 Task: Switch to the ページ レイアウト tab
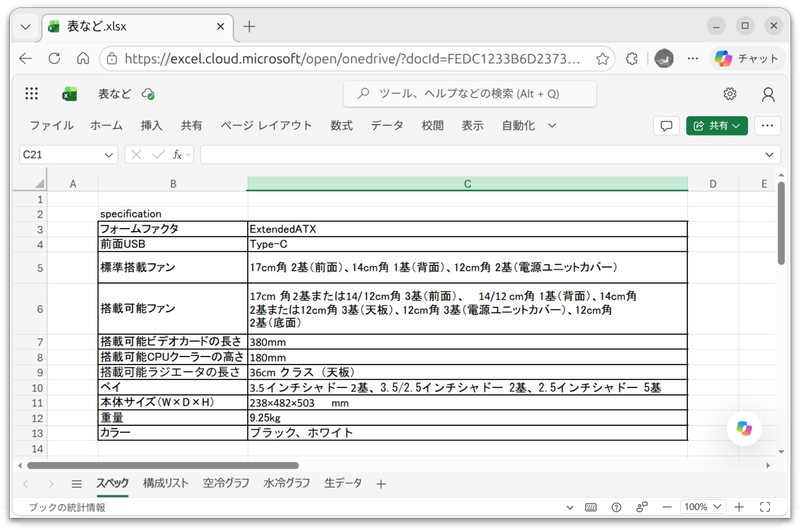[266, 125]
